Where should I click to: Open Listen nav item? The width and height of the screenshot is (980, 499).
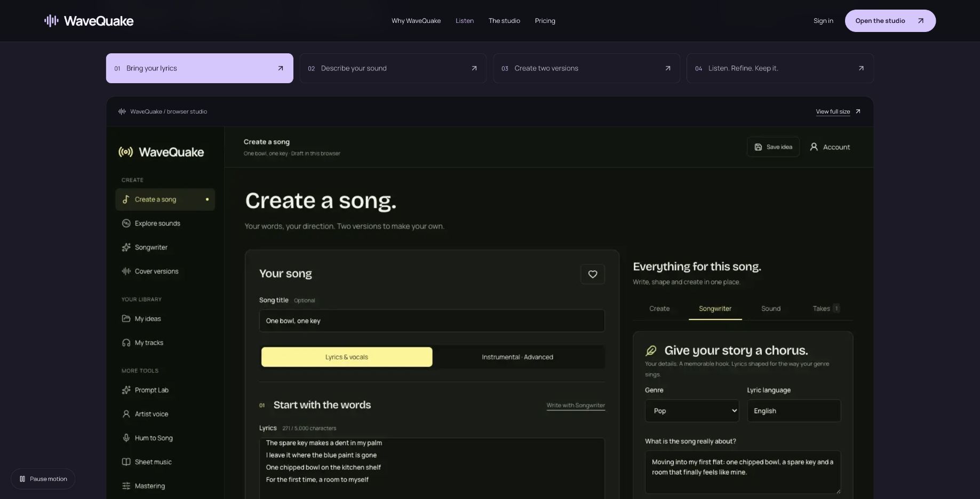pyautogui.click(x=465, y=21)
